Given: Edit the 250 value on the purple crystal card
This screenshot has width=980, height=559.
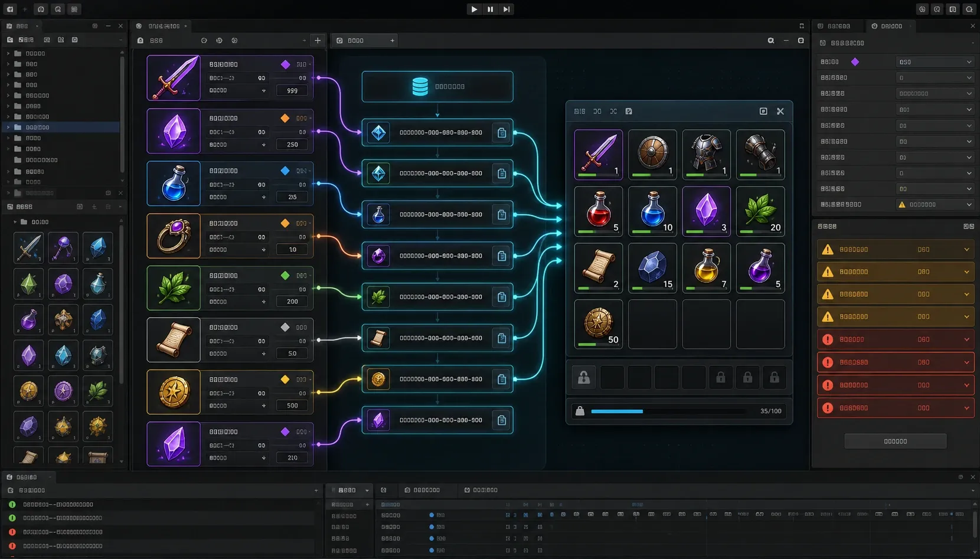Looking at the screenshot, I should [292, 145].
